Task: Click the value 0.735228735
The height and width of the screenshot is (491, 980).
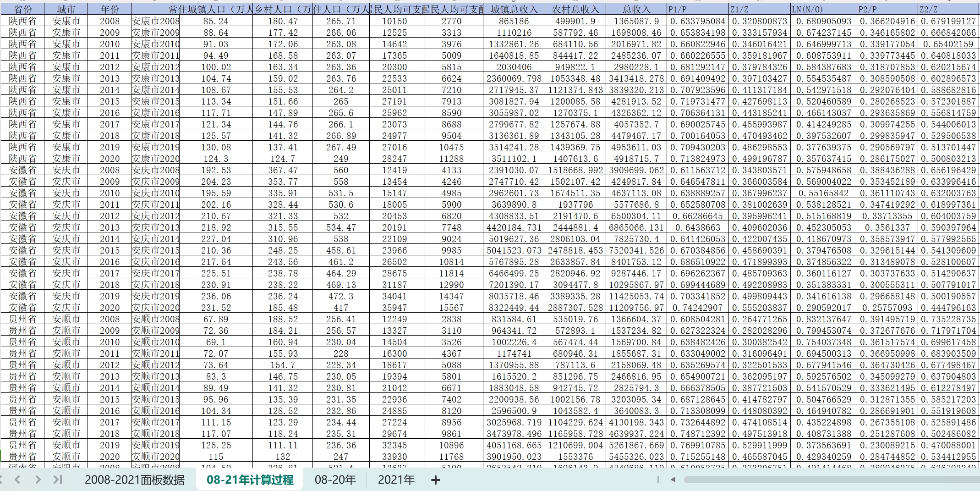Action: coord(949,319)
